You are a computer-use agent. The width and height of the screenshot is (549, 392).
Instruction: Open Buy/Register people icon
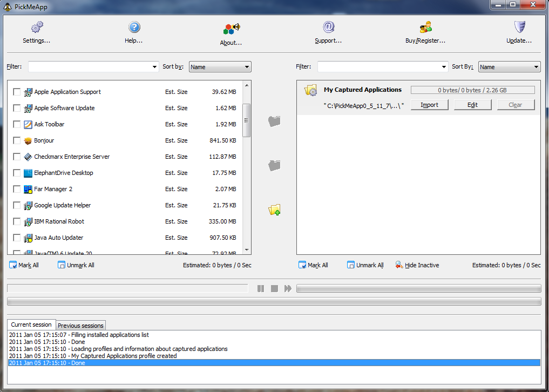425,27
